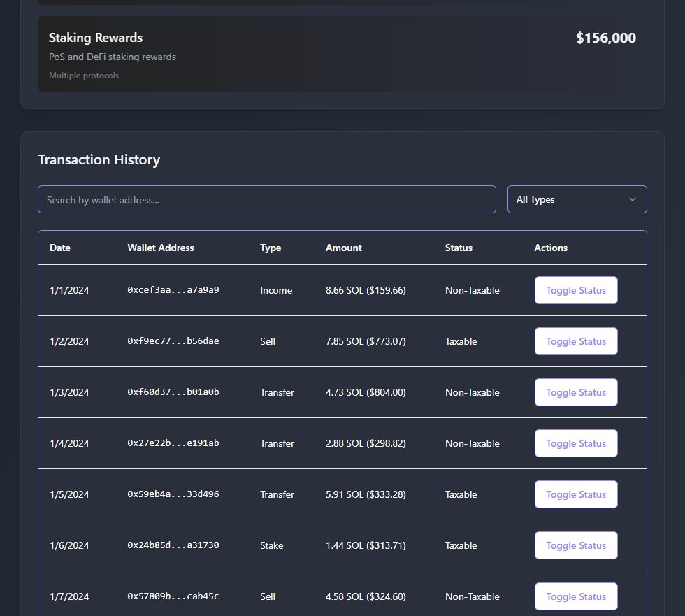685x616 pixels.
Task: Open the Staking Rewards card
Action: pyautogui.click(x=95, y=38)
